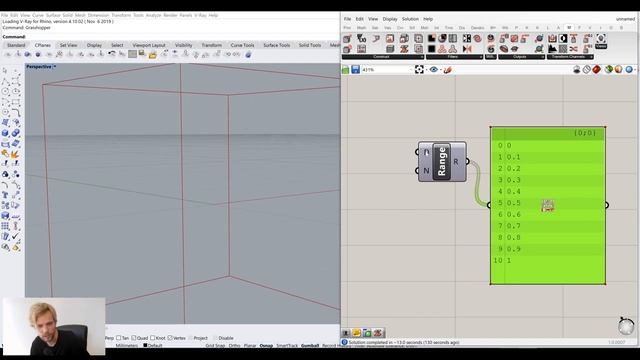This screenshot has width=640, height=360.
Task: Toggle the Project osnap checkbox
Action: point(191,338)
